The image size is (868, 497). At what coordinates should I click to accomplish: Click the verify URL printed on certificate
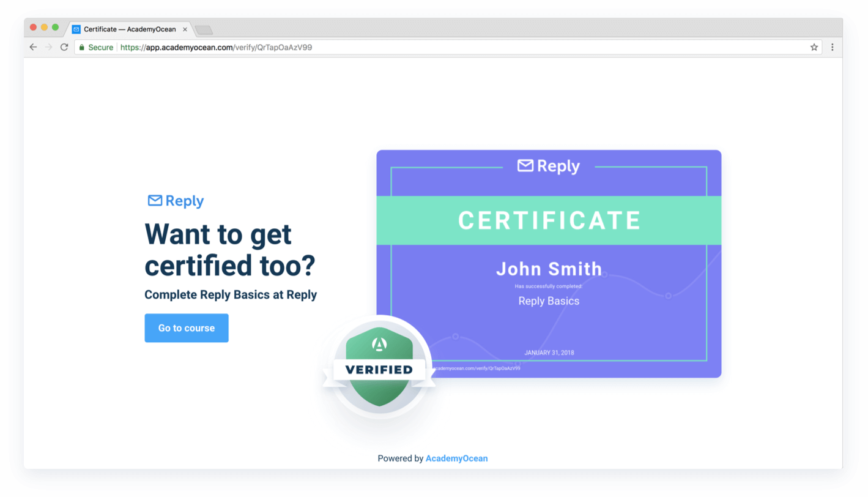pyautogui.click(x=476, y=368)
